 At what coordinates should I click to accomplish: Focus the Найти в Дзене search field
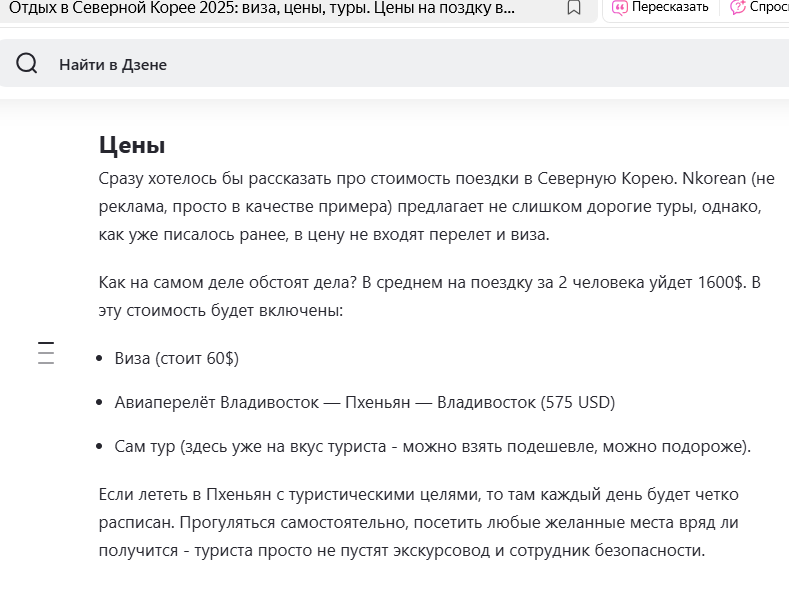pos(394,64)
